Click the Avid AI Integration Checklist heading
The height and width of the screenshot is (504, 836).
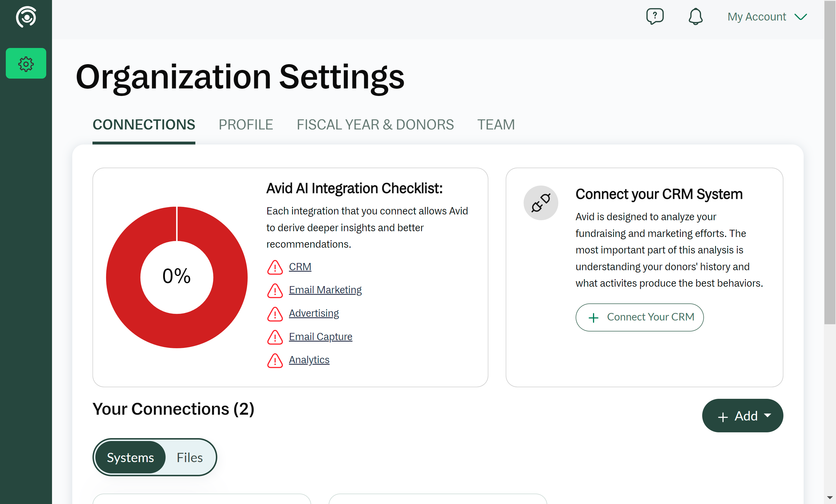[x=354, y=188]
